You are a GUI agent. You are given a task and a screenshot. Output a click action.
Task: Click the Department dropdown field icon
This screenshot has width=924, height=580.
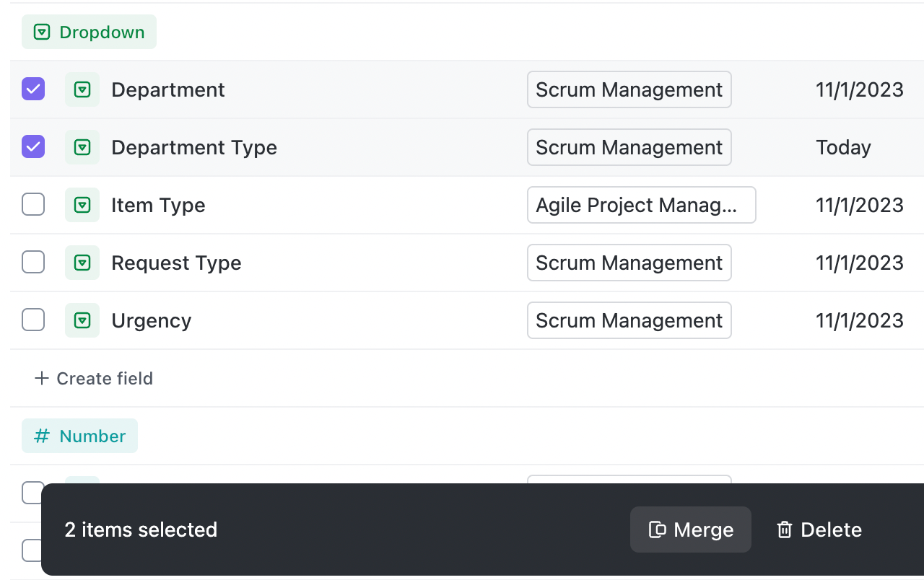click(82, 89)
